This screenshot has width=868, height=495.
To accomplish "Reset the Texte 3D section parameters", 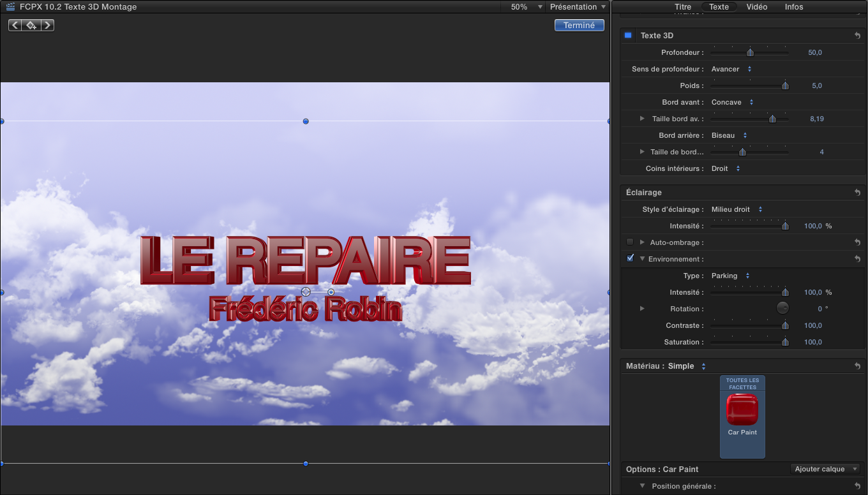I will 857,36.
